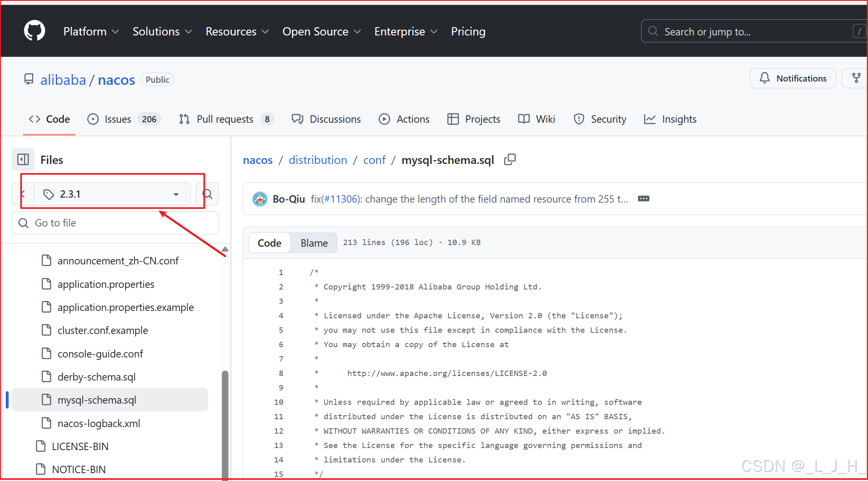This screenshot has height=481, width=868.
Task: Click the fork repository icon
Action: [856, 78]
